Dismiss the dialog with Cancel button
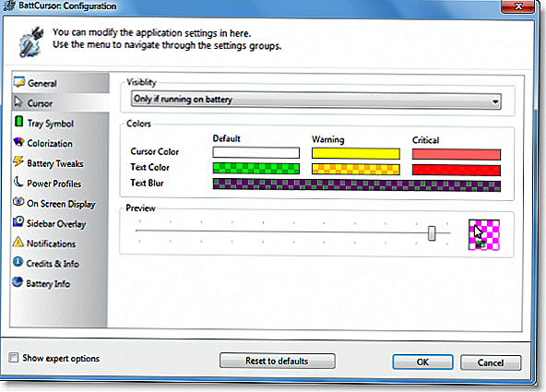 [x=491, y=362]
